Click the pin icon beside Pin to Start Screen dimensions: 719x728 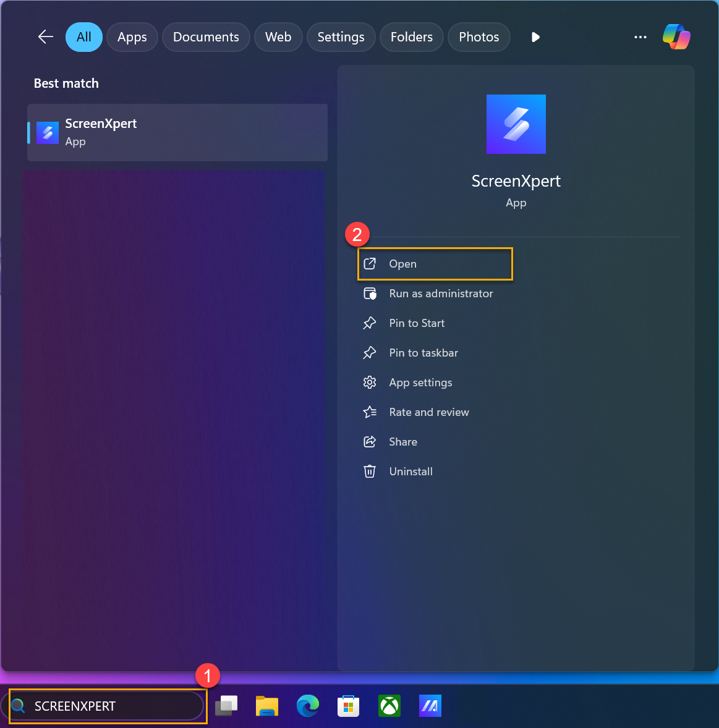(x=370, y=323)
